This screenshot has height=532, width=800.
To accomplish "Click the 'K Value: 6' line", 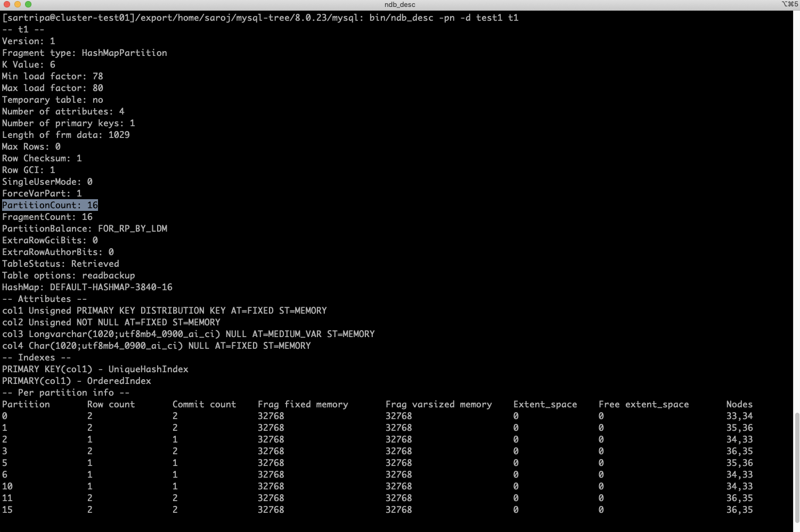I will pyautogui.click(x=29, y=64).
